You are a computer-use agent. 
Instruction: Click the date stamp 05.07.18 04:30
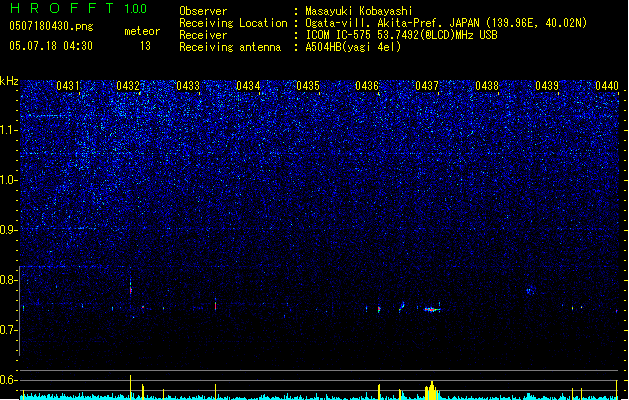pyautogui.click(x=51, y=46)
